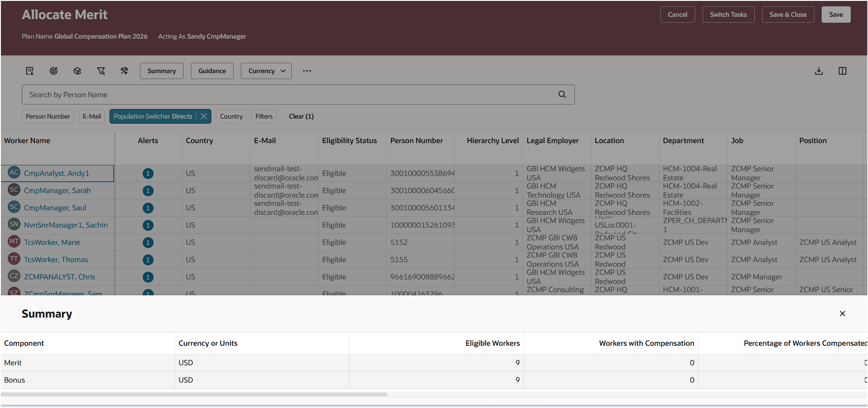Screen dimensions: 868x408
Task: Open the advanced filter search icon
Action: [x=101, y=71]
